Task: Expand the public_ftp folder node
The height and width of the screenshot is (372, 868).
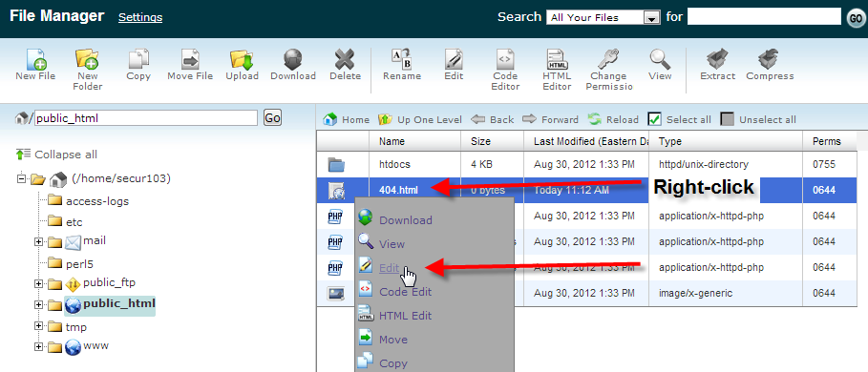Action: tap(38, 283)
